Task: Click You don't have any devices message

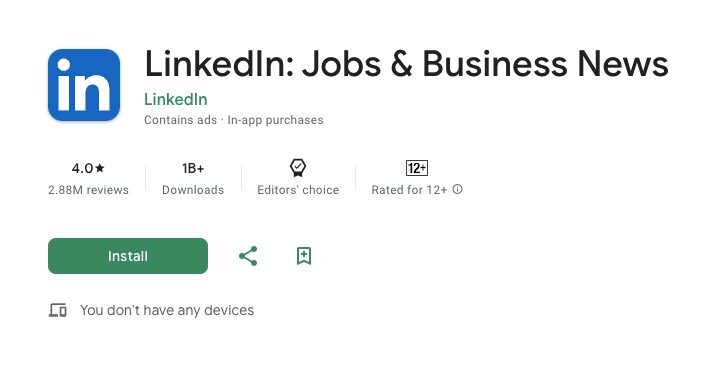Action: click(167, 310)
